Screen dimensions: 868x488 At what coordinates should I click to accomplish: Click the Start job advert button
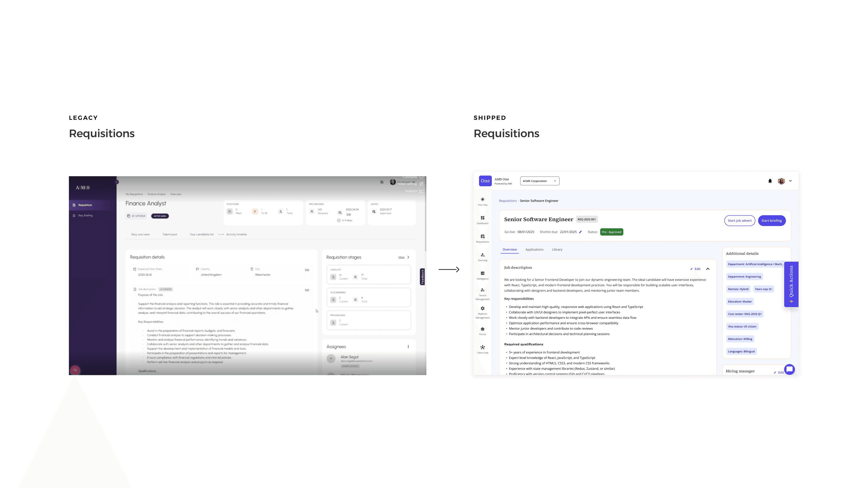coord(740,221)
